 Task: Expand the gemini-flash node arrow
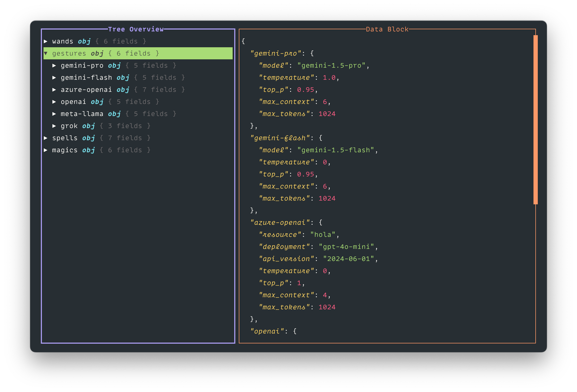54,78
